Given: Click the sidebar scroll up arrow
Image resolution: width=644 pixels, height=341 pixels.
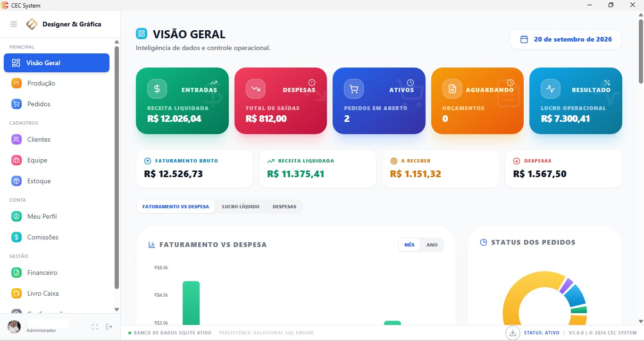Looking at the screenshot, I should tap(117, 42).
